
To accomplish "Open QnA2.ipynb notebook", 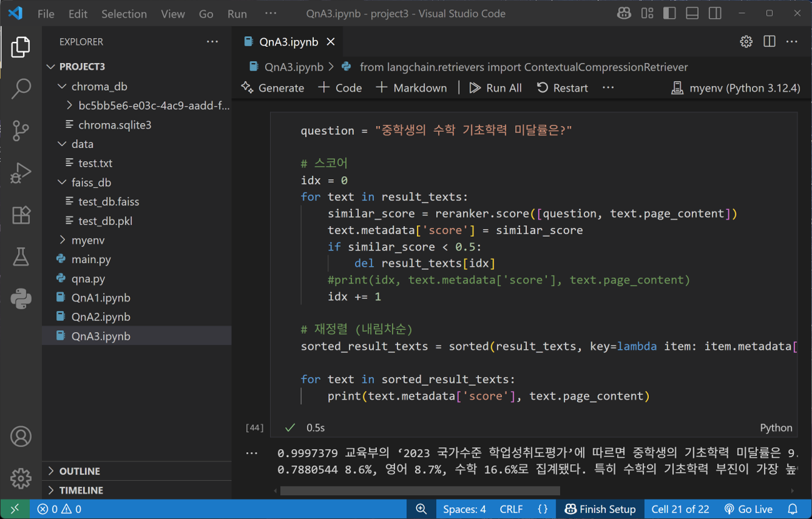I will click(x=137, y=317).
